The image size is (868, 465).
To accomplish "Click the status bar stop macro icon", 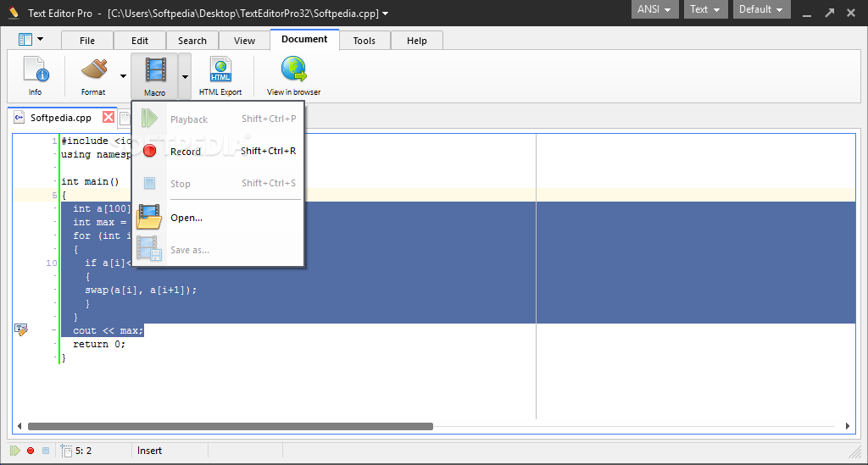I will tap(46, 451).
